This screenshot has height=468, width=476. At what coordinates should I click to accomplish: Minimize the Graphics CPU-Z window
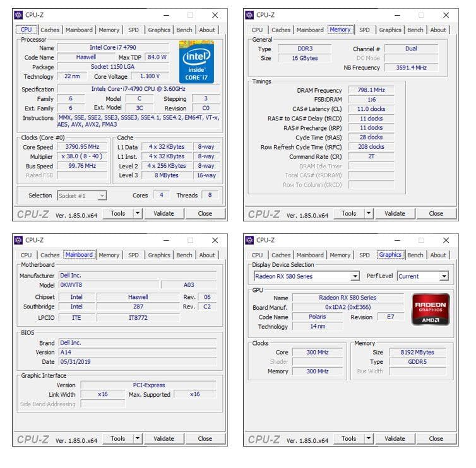coord(397,240)
